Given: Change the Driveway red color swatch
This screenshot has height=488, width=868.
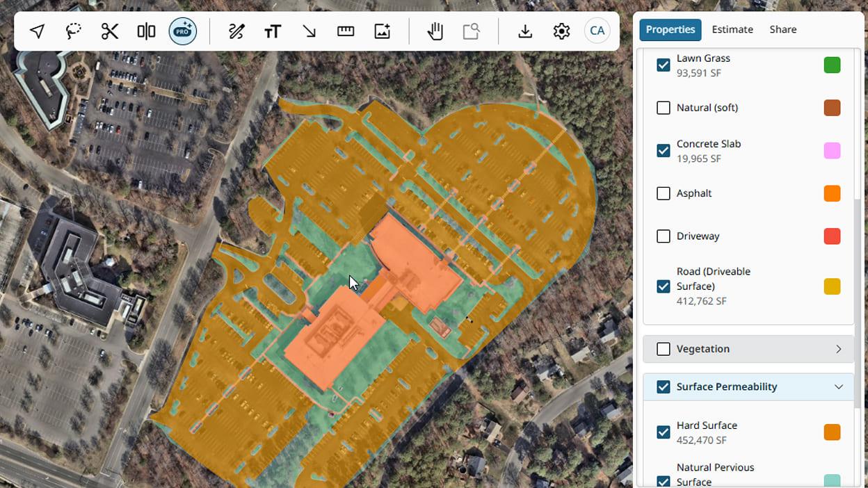Looking at the screenshot, I should [x=832, y=236].
